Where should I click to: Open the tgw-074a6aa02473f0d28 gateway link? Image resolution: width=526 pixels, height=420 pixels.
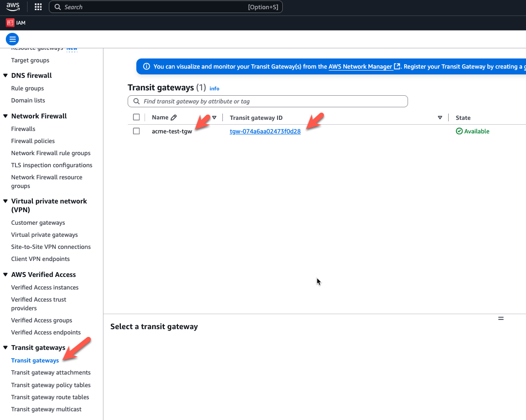point(265,131)
